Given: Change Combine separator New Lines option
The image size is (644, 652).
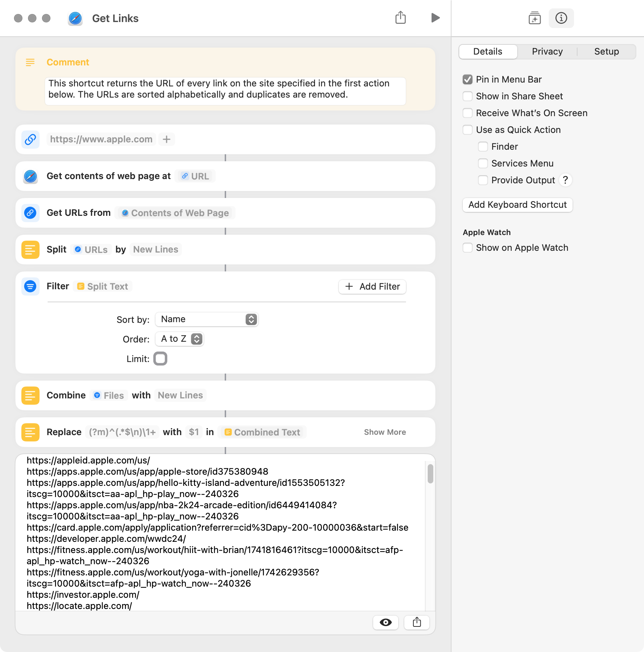Looking at the screenshot, I should tap(180, 395).
